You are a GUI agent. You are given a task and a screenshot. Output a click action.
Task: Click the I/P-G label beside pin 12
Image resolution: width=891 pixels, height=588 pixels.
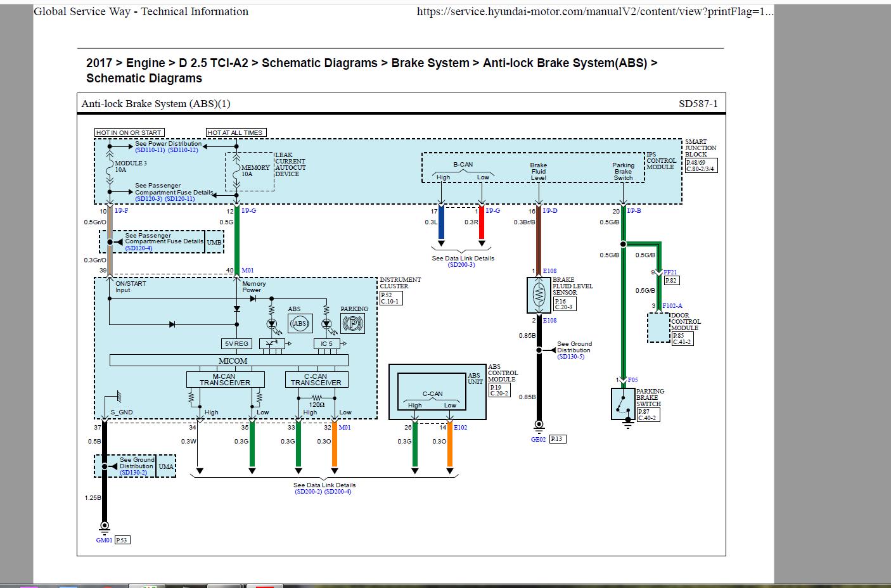coord(249,210)
